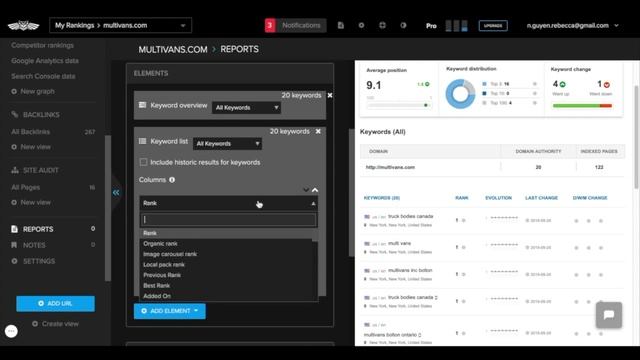Viewport: 640px width, 360px height.
Task: Select All Pages view
Action: coord(26,187)
